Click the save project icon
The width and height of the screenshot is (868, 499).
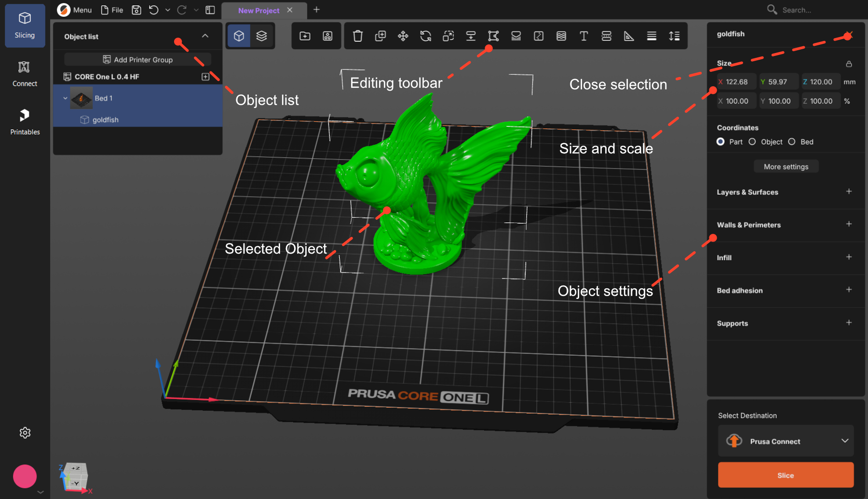point(136,10)
